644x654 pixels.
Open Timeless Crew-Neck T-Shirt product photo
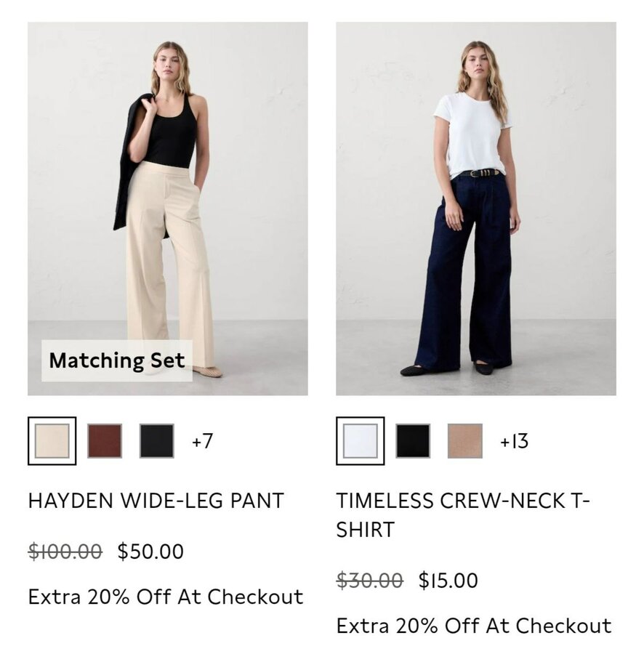click(x=476, y=209)
